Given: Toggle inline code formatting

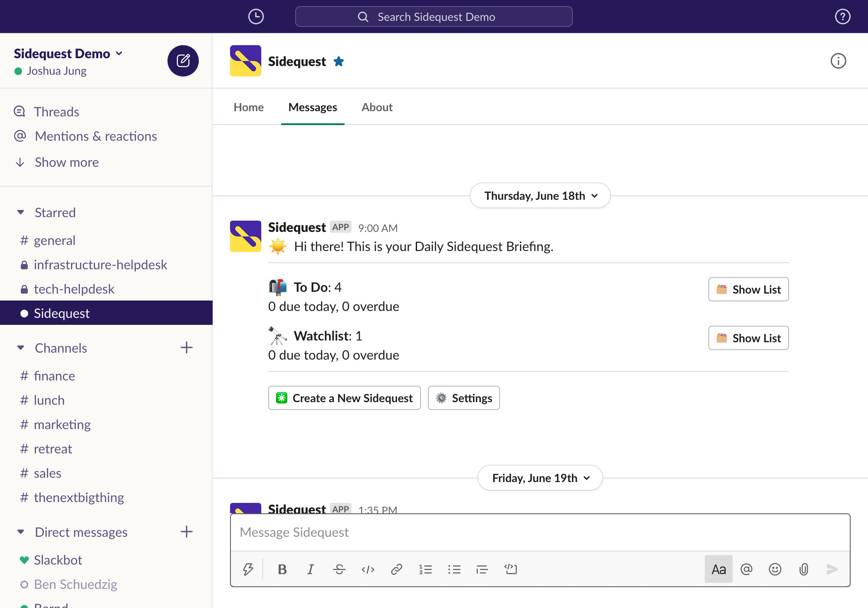Looking at the screenshot, I should (368, 569).
